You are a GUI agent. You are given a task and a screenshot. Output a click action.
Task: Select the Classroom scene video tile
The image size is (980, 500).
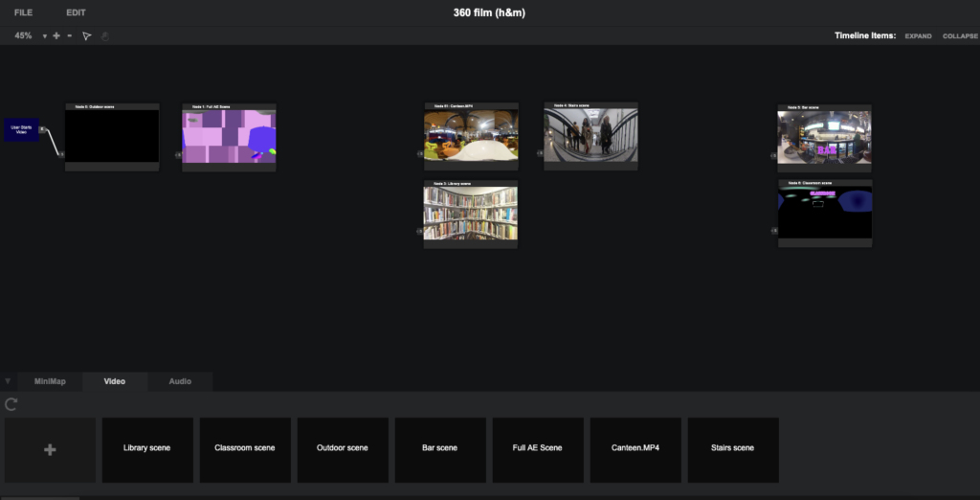click(x=245, y=450)
